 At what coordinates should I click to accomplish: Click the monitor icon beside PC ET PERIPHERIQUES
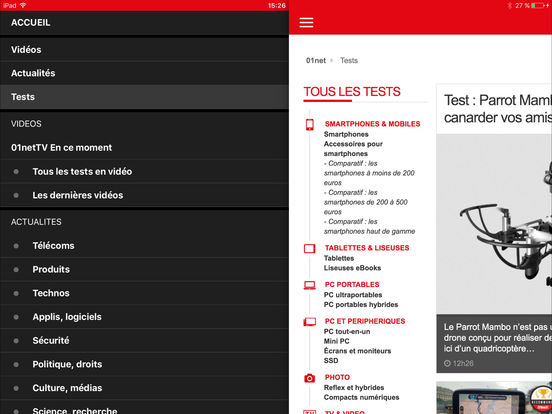[x=309, y=322]
